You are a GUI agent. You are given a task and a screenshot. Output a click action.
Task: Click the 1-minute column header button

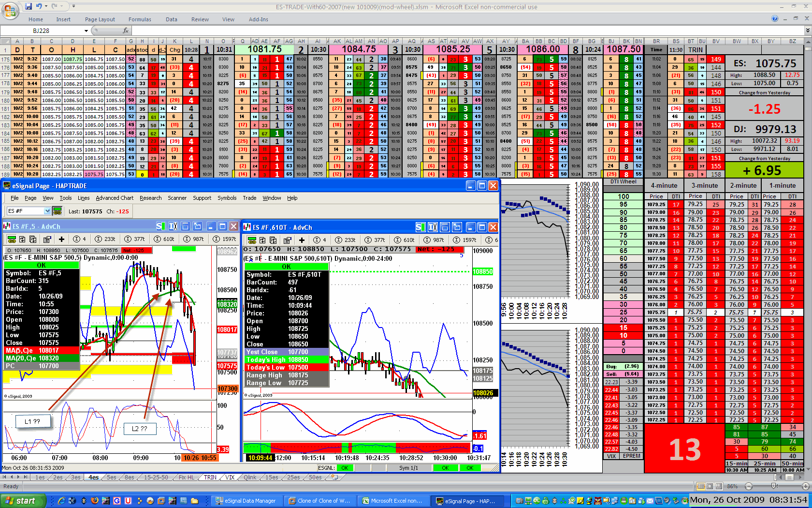point(782,185)
